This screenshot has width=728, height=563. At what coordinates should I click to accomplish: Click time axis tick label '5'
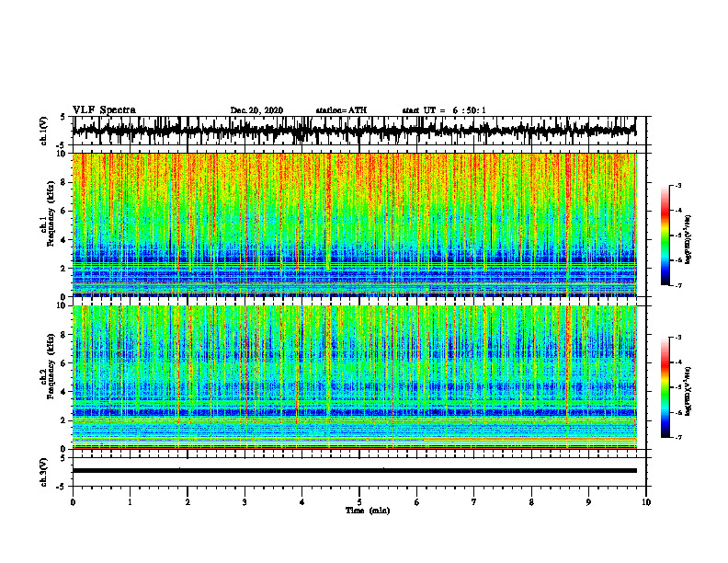tap(359, 502)
